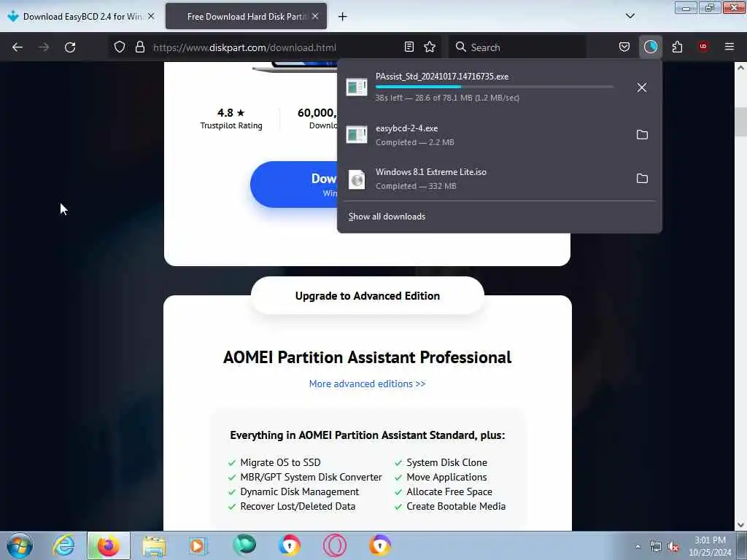Click the blue Download button

(294, 184)
